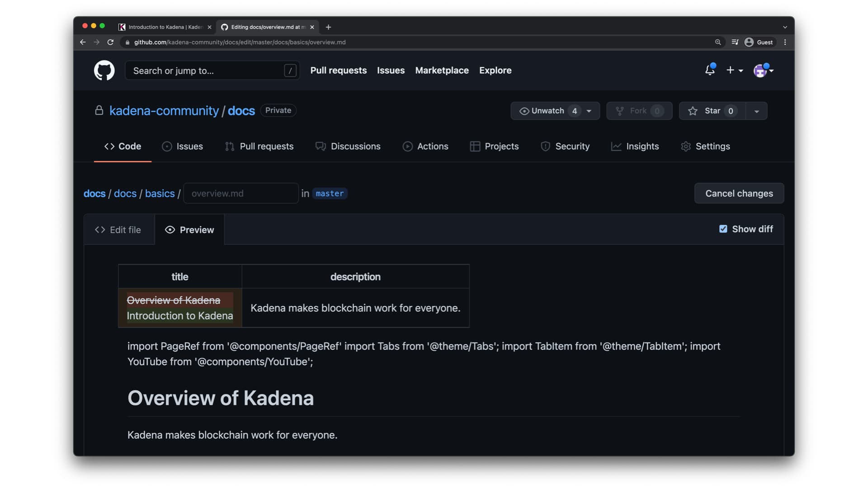Click the title table header

179,277
